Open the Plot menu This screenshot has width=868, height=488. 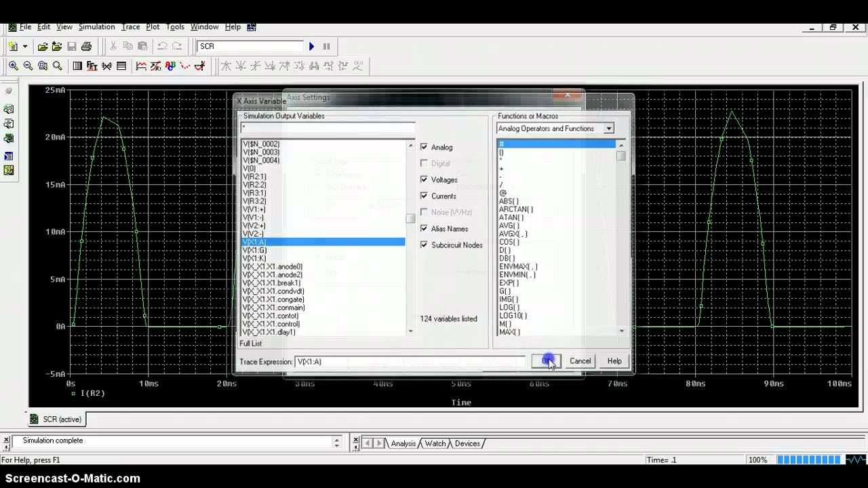click(153, 27)
